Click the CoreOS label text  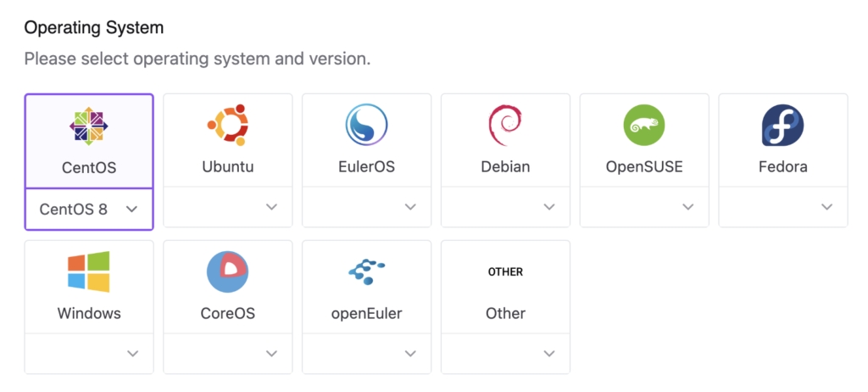[x=227, y=313]
